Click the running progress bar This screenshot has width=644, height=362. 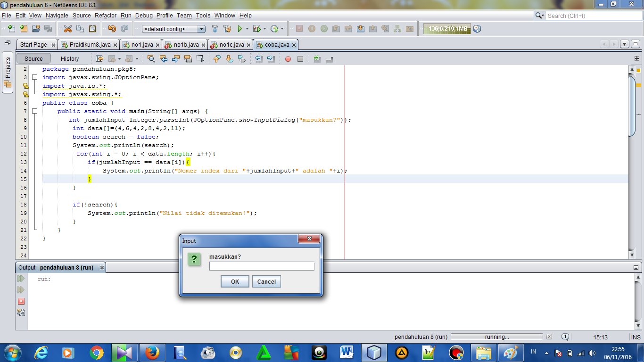tap(497, 337)
